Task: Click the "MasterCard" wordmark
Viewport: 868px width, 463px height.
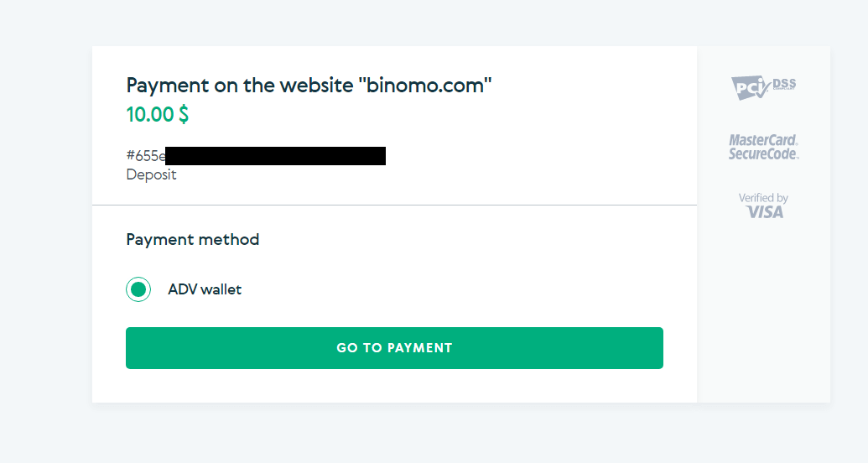Action: pyautogui.click(x=763, y=140)
